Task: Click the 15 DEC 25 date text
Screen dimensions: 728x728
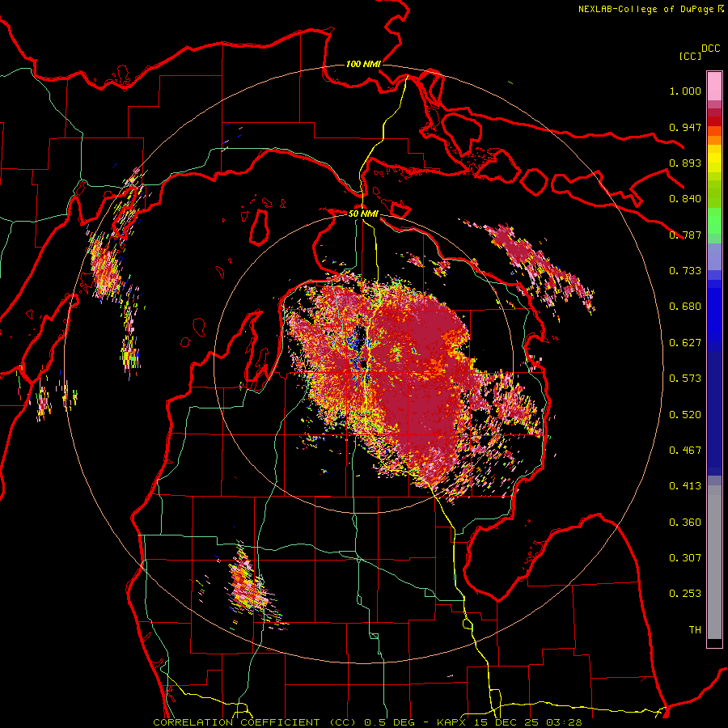Action: click(x=507, y=722)
